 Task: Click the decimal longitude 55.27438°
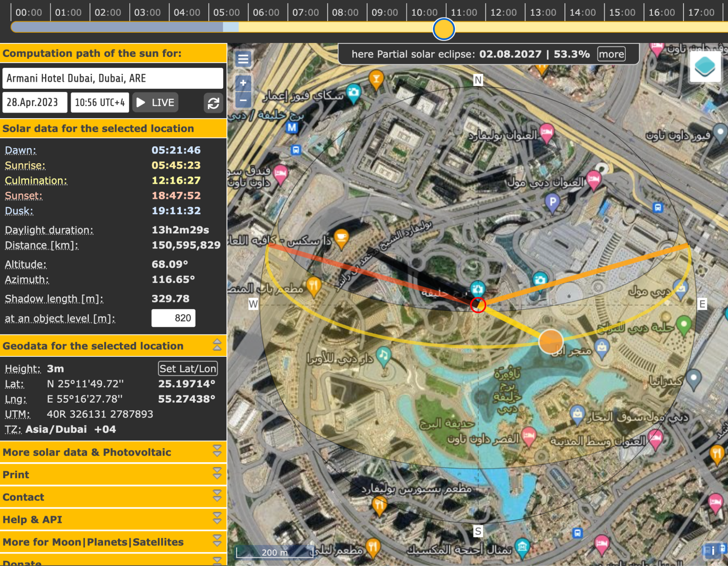[186, 399]
